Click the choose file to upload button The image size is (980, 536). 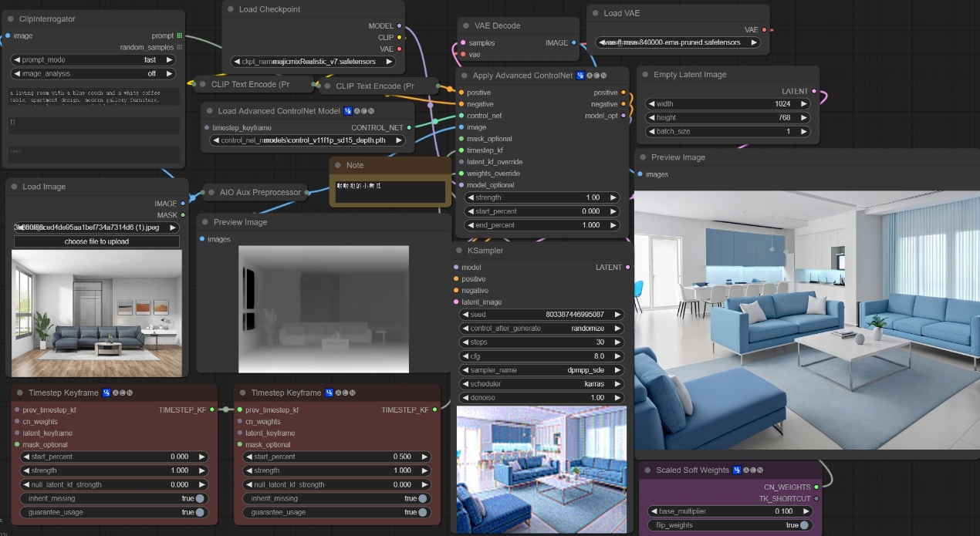96,241
